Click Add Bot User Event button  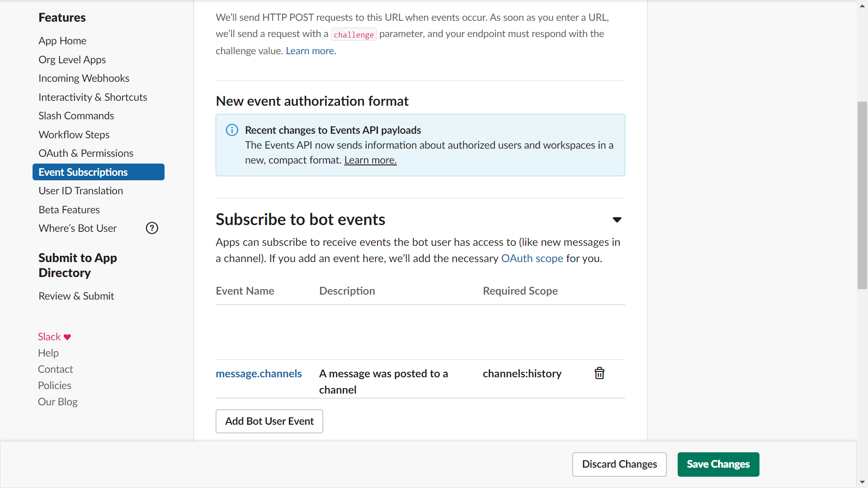point(269,421)
